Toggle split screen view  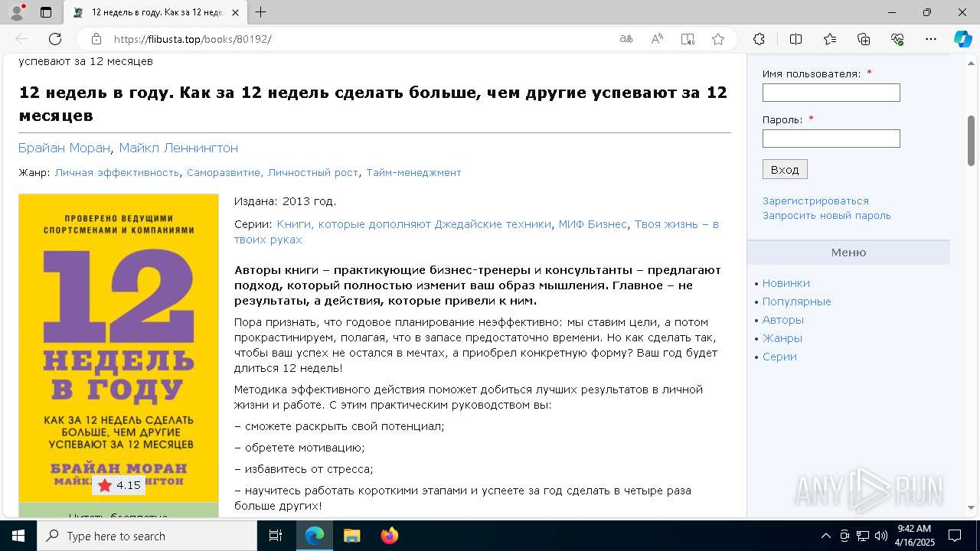[795, 39]
